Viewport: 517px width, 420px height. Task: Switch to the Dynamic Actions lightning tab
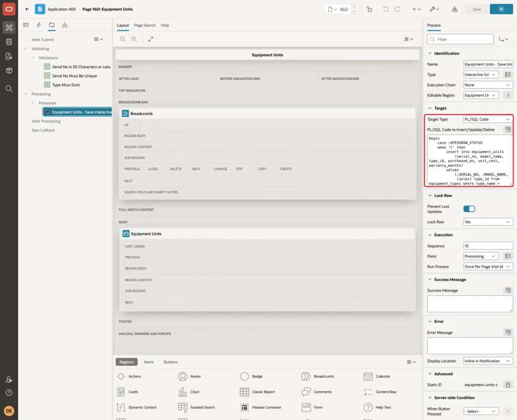tap(38, 25)
